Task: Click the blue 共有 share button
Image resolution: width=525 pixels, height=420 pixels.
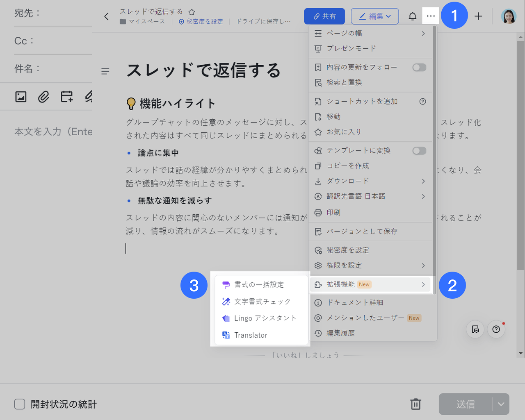Action: click(324, 16)
